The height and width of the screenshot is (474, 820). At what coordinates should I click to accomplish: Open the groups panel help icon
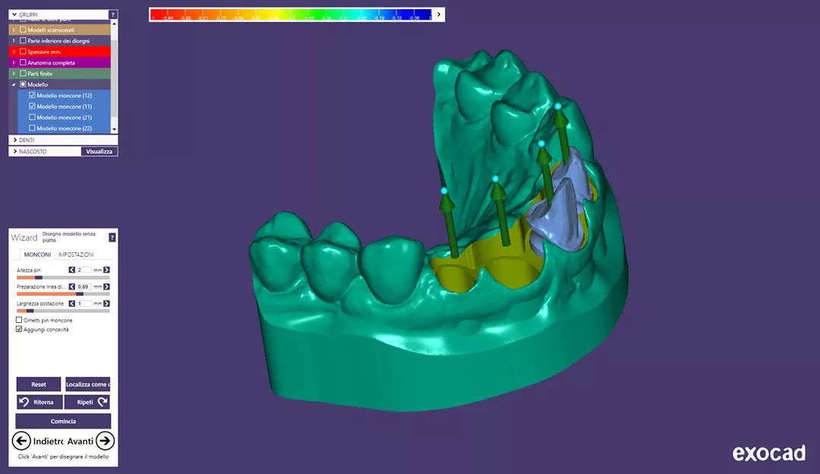point(112,16)
